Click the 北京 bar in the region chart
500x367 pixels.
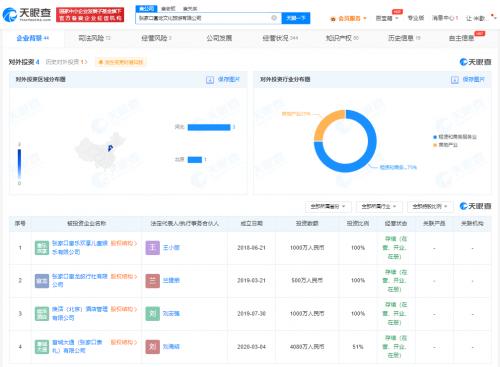195,160
